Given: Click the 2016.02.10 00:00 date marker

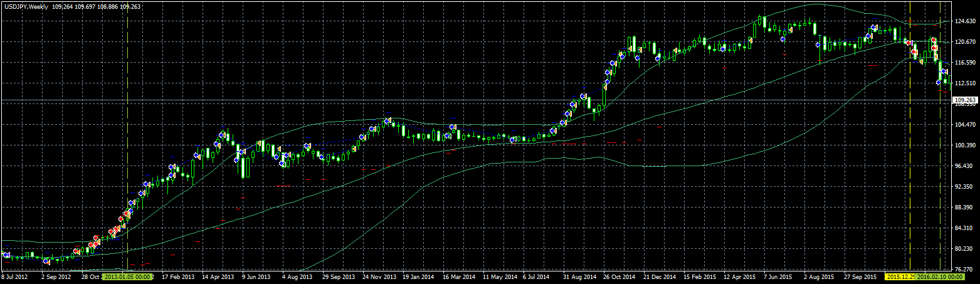Looking at the screenshot, I should [939, 276].
